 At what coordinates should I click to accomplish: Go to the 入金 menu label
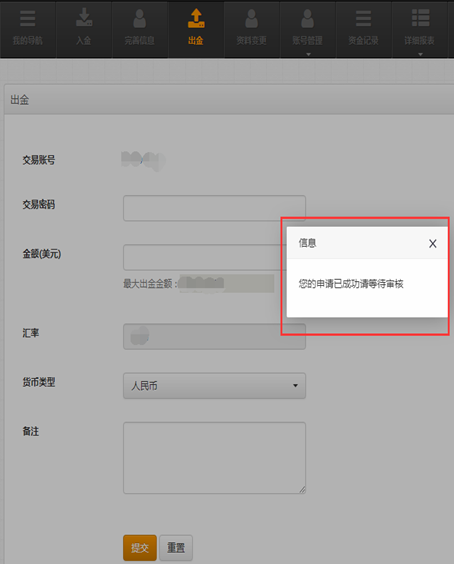[x=83, y=41]
